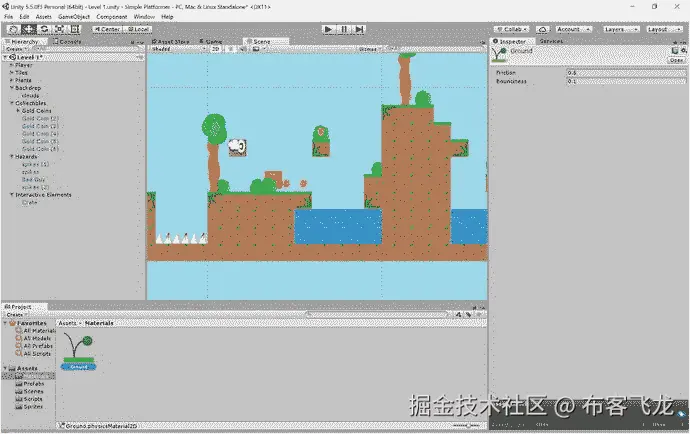
Task: Open the Assets menu
Action: pyautogui.click(x=44, y=17)
